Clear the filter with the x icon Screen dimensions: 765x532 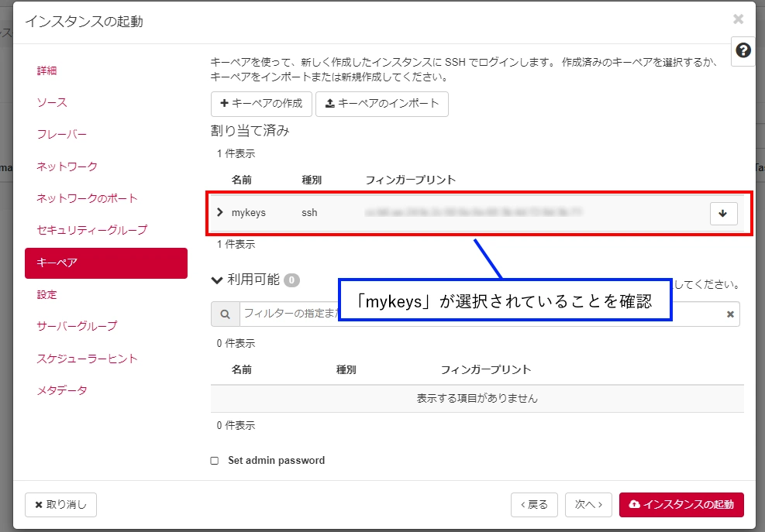(729, 314)
